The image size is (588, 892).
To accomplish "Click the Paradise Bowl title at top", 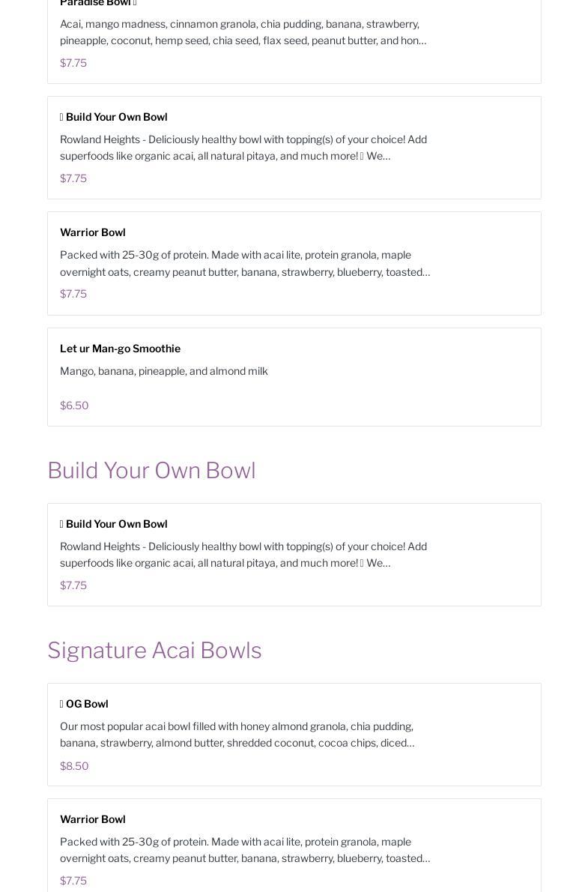I will tap(95, 3).
